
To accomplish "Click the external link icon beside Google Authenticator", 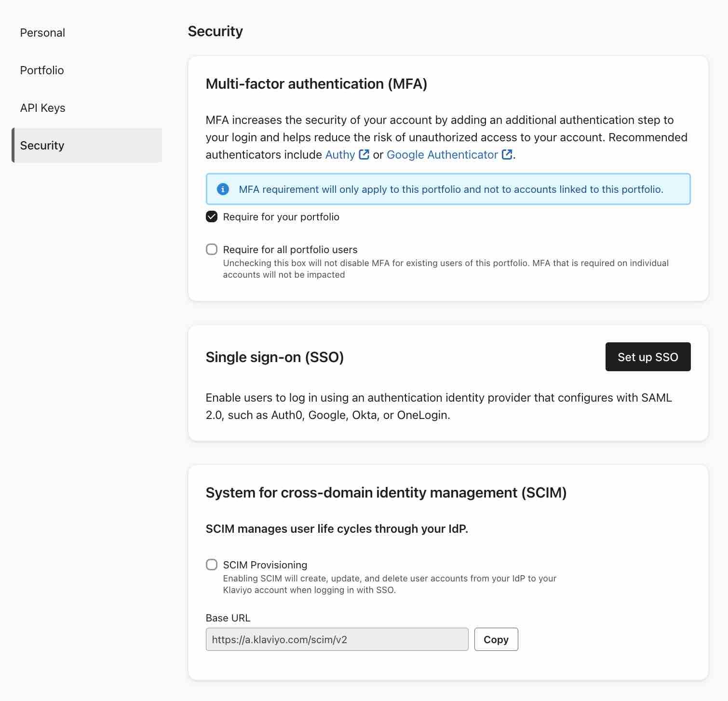I will point(507,154).
